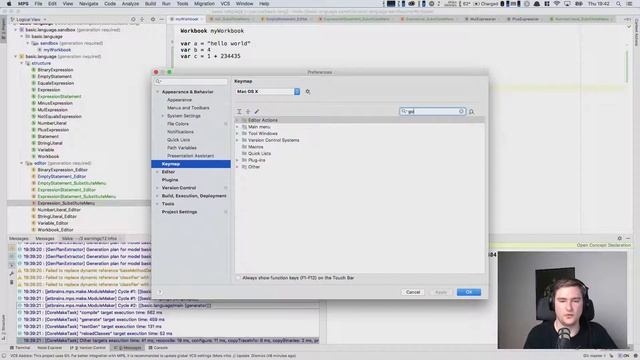Click the Open Concept Declaration link
640x360 pixels.
603,245
